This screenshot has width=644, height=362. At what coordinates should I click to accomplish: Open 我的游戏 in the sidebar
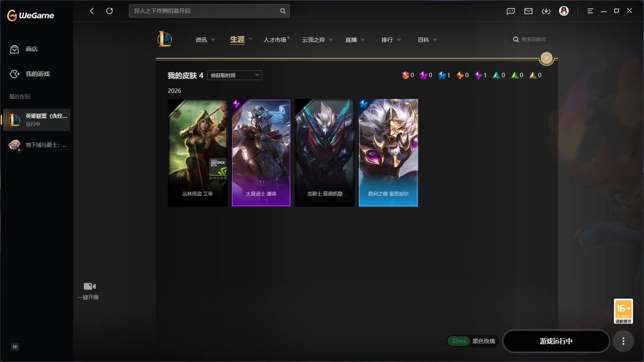30,74
